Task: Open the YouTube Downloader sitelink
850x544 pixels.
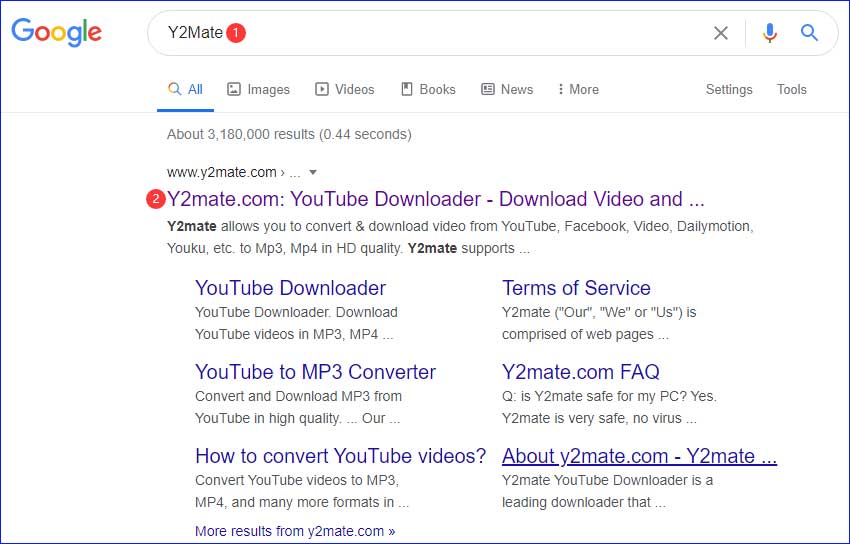Action: 291,288
